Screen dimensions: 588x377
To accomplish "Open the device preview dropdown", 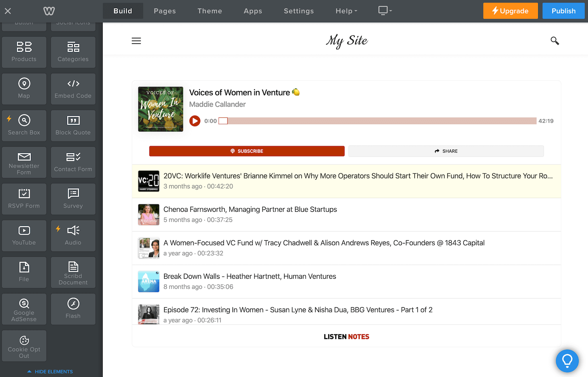I will [385, 11].
